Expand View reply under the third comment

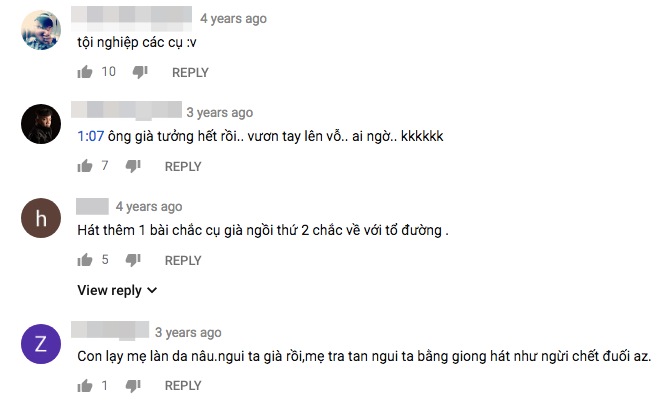point(117,290)
